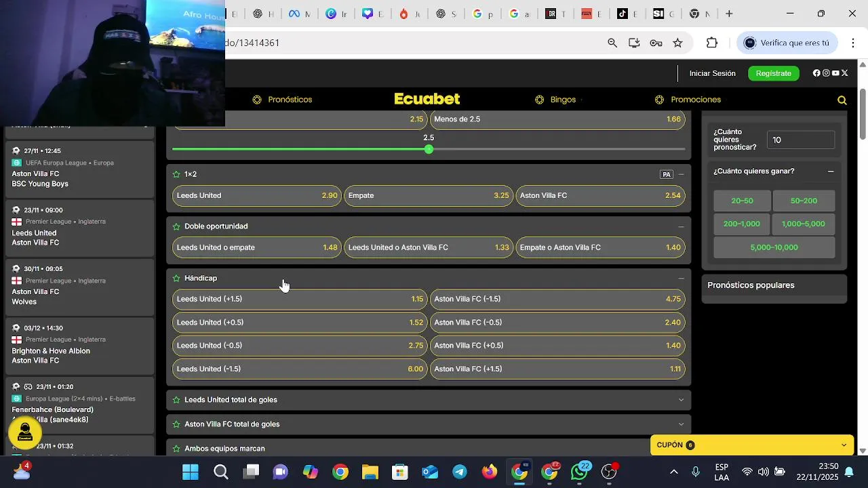Image resolution: width=868 pixels, height=488 pixels.
Task: Open the Chrome extensions puzzle icon
Action: (712, 43)
